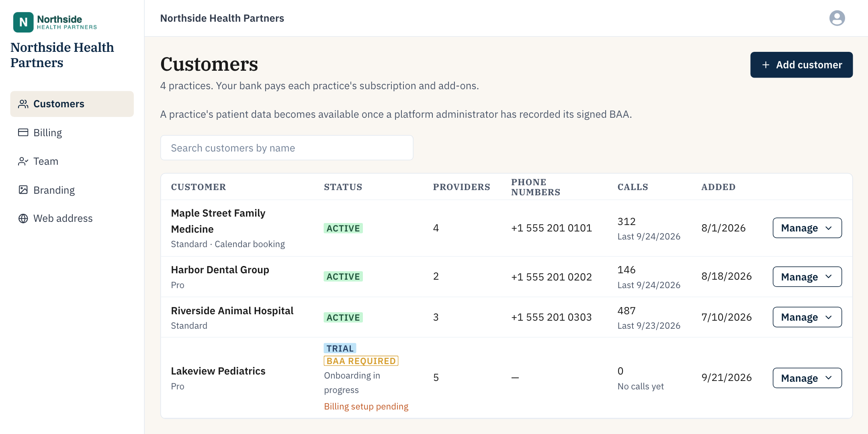Click the BAA REQUIRED badge

click(x=361, y=361)
